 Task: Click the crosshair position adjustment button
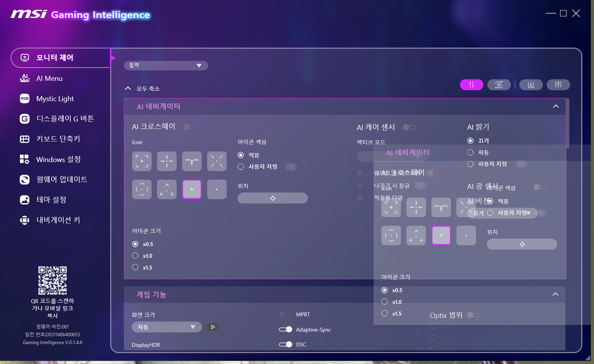click(x=273, y=198)
